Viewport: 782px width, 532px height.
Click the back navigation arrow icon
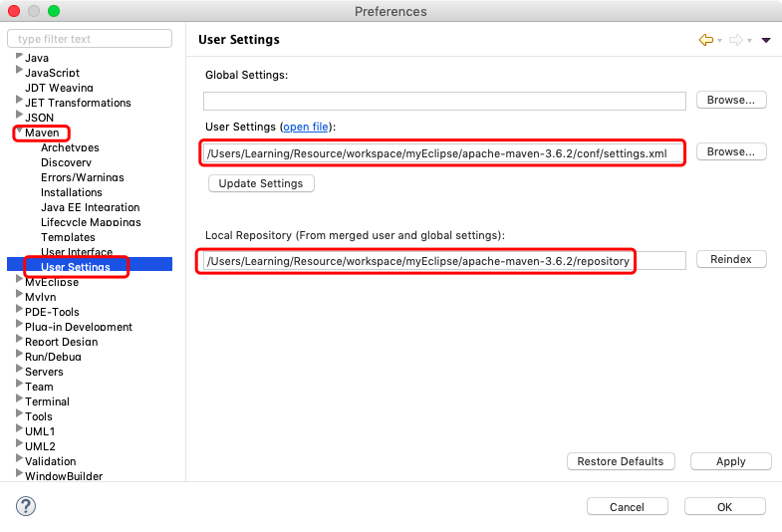(x=706, y=40)
